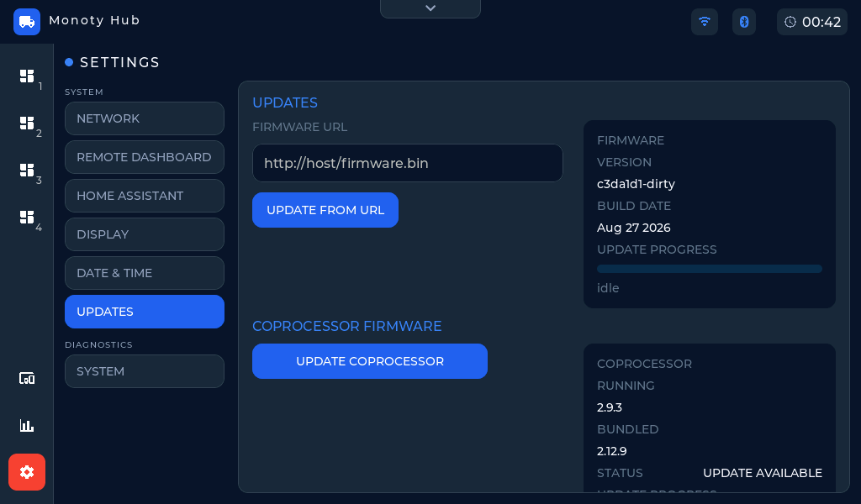Click build date Aug 27 2026
The width and height of the screenshot is (861, 504).
click(634, 228)
